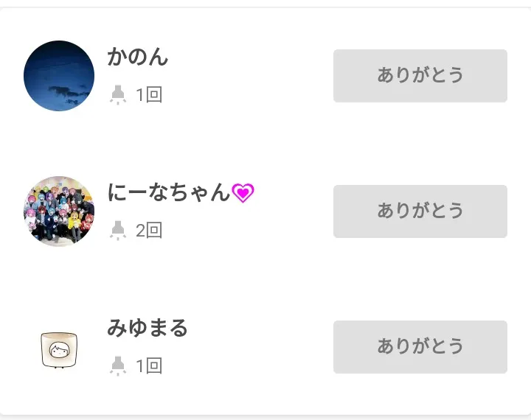The height and width of the screenshot is (420, 531).
Task: Click gray page background below the list card
Action: (265, 418)
